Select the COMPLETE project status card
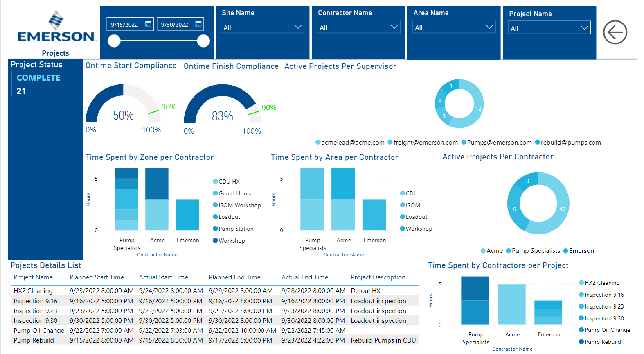The height and width of the screenshot is (354, 644). point(38,84)
